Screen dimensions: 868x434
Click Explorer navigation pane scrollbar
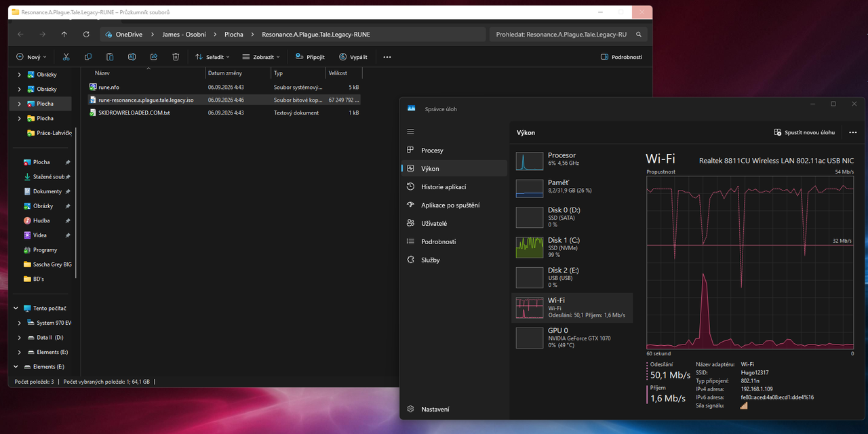[76, 203]
